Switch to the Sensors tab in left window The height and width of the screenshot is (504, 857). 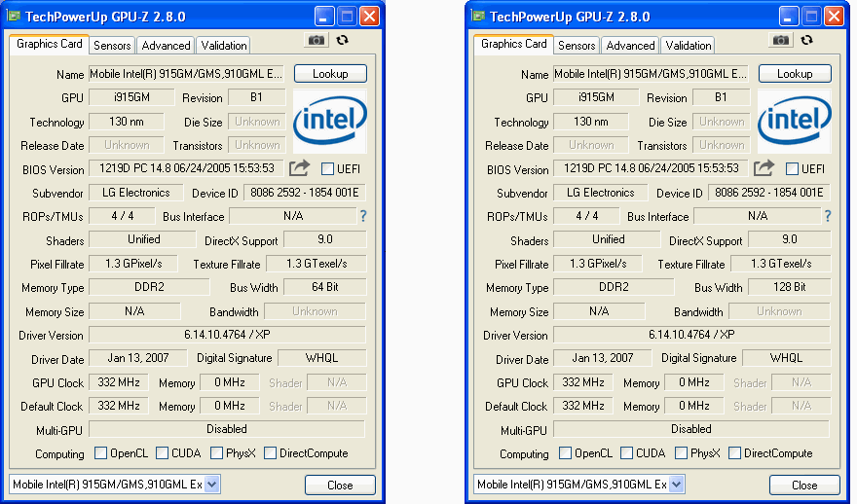point(112,46)
